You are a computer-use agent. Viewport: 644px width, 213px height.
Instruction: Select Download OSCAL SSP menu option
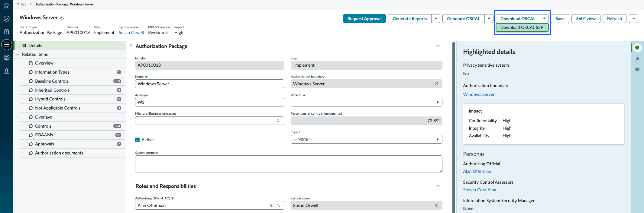pyautogui.click(x=522, y=27)
